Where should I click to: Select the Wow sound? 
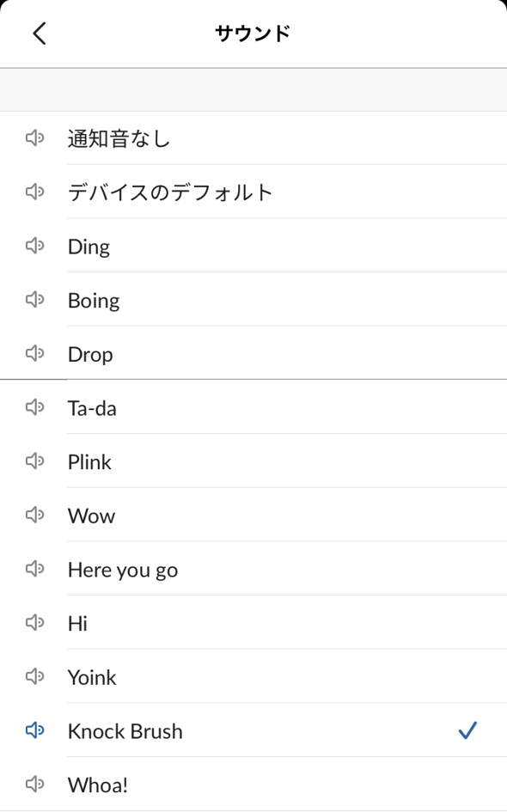click(253, 515)
